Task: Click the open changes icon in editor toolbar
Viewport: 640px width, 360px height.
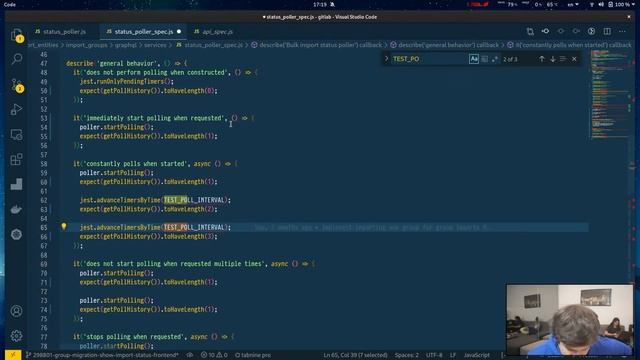Action: click(x=530, y=31)
